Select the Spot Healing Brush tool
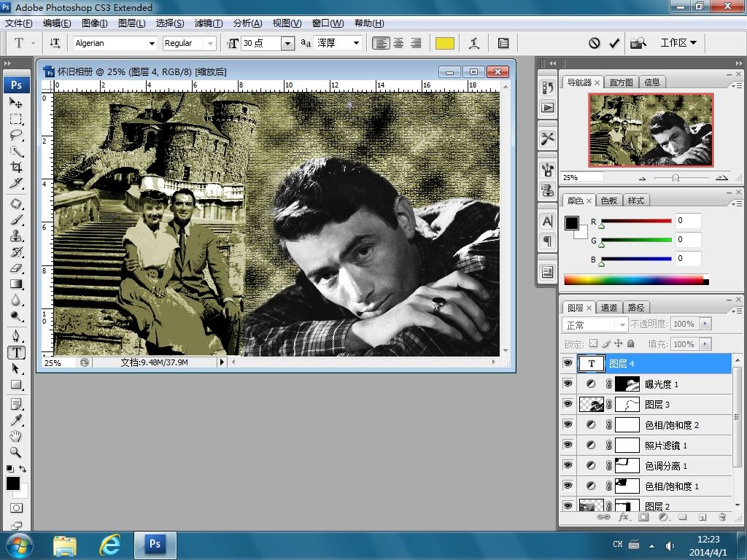747x560 pixels. click(x=16, y=204)
